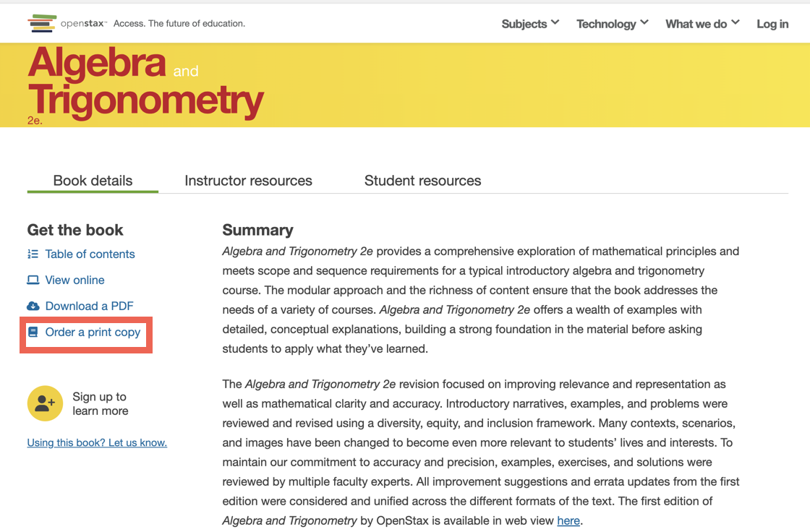
Task: Open the first edition via the here link
Action: 568,520
